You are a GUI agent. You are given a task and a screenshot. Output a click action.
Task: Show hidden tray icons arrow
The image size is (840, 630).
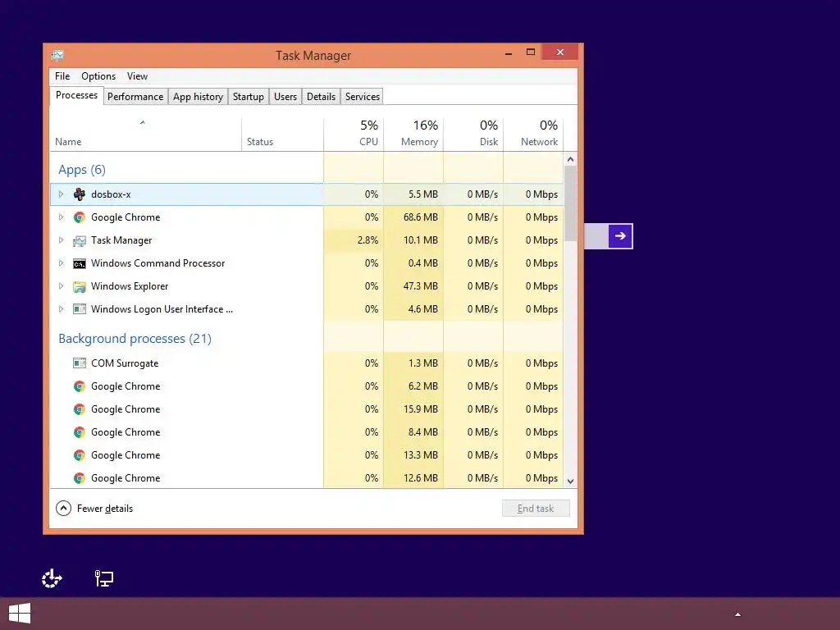coord(737,614)
